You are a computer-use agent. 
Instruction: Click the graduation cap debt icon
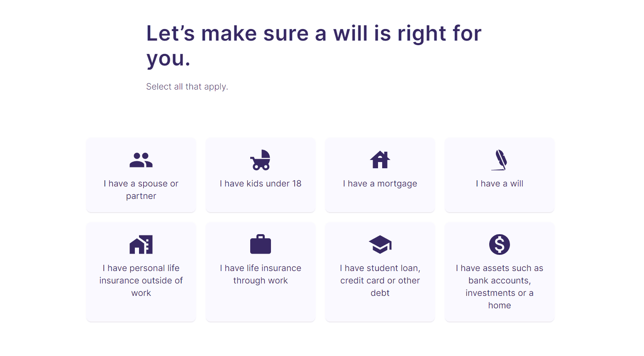click(x=380, y=245)
